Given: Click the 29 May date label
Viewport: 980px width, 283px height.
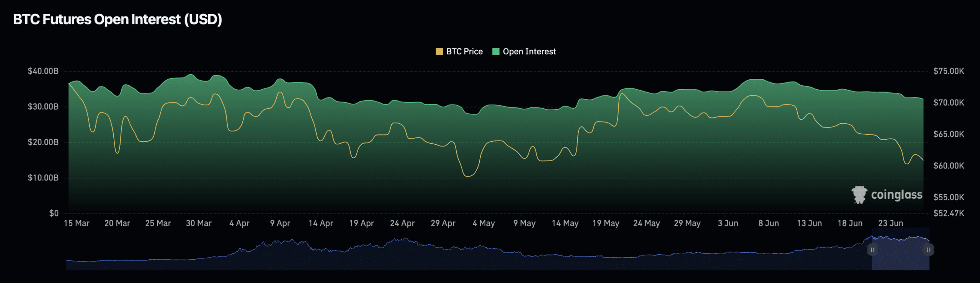Looking at the screenshot, I should click(x=687, y=223).
